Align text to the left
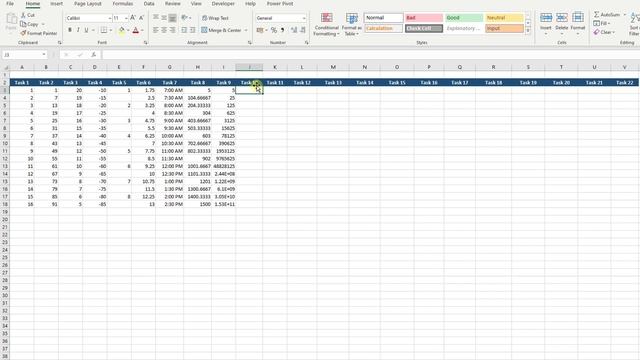This screenshot has width=640, height=360. pos(156,30)
